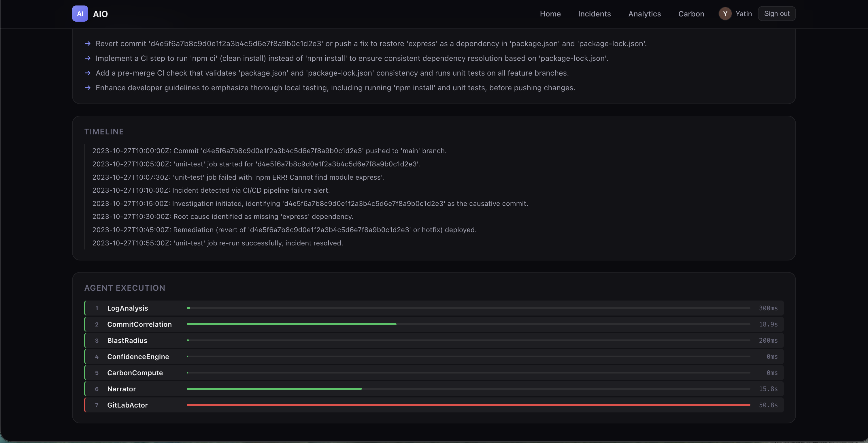Select the ConfidenceEngine agent row
This screenshot has width=868, height=443.
pyautogui.click(x=138, y=357)
